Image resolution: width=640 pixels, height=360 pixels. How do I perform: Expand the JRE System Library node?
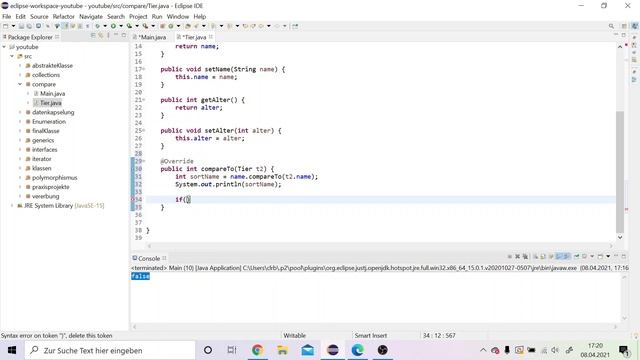(12, 206)
